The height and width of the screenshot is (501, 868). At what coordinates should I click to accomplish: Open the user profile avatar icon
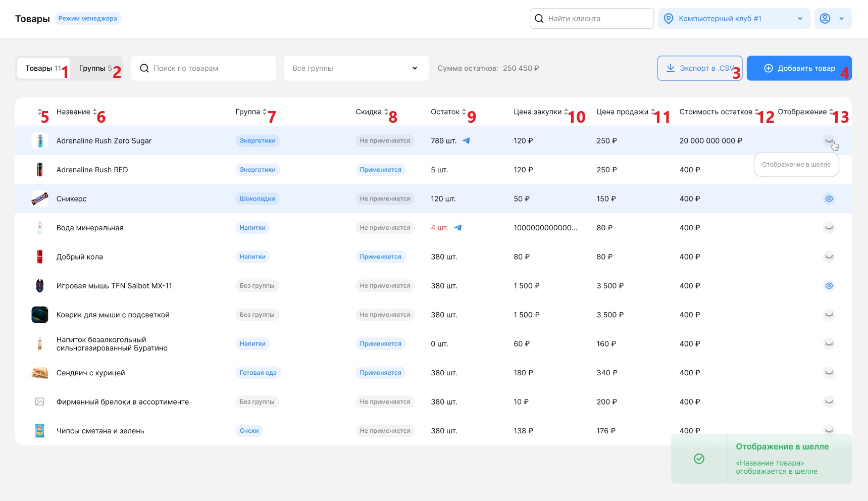coord(825,19)
